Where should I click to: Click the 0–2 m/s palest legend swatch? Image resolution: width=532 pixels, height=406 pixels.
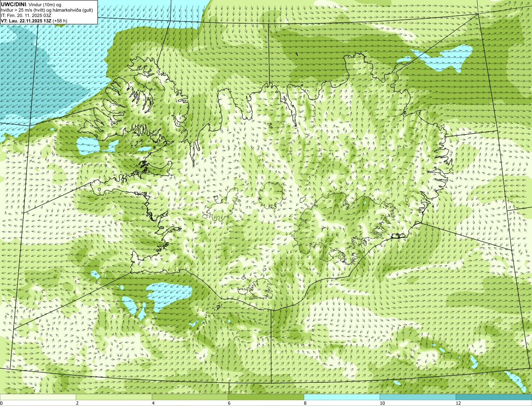tap(38, 397)
